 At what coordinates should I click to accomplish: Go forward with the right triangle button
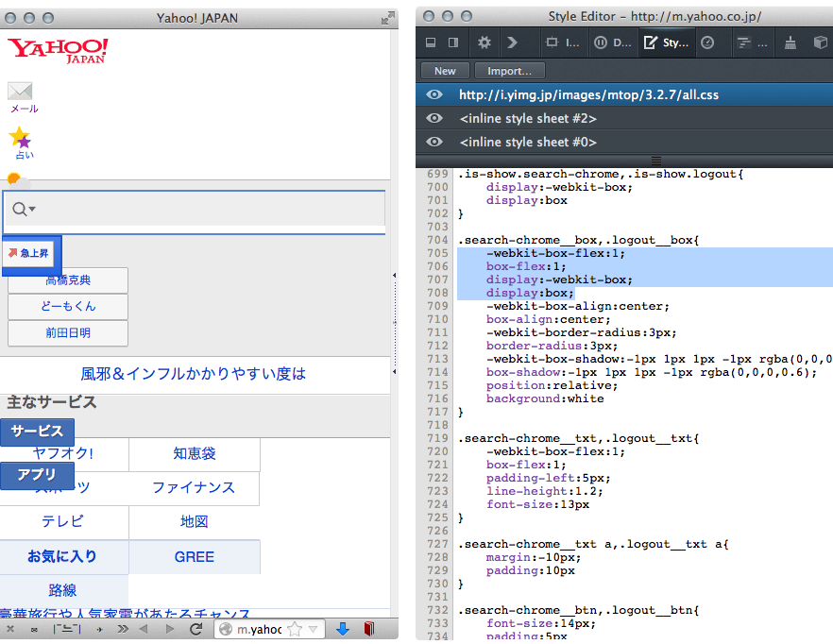(x=169, y=630)
